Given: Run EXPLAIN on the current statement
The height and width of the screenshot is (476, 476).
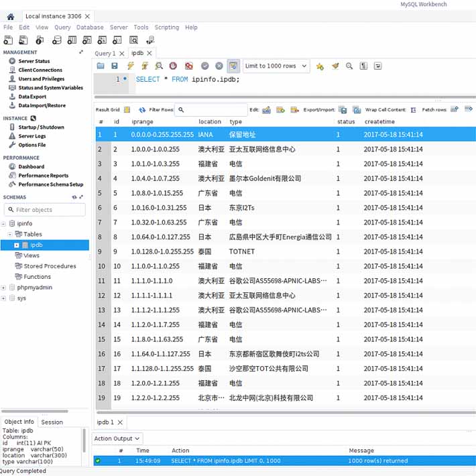Looking at the screenshot, I should [x=159, y=66].
